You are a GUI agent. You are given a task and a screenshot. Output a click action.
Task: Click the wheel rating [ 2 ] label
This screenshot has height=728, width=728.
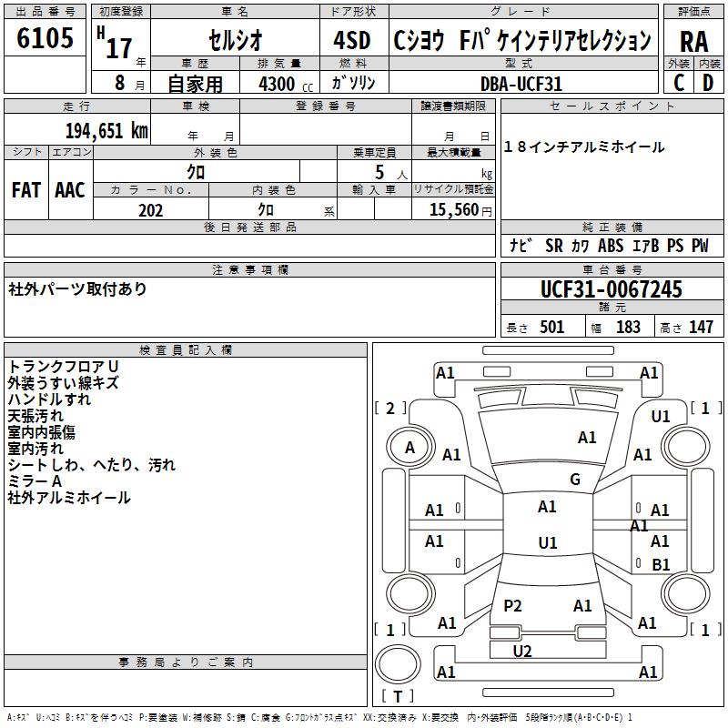click(x=390, y=408)
